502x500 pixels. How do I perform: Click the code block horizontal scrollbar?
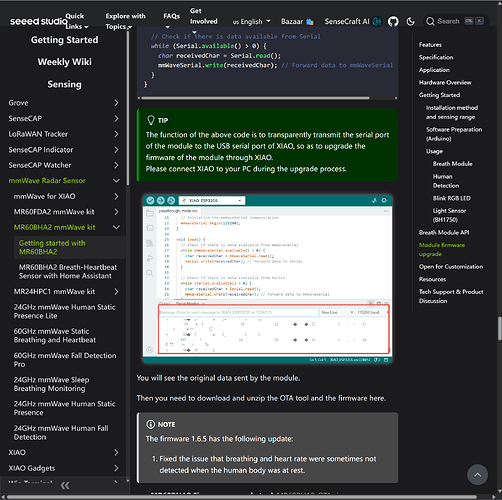tap(255, 98)
